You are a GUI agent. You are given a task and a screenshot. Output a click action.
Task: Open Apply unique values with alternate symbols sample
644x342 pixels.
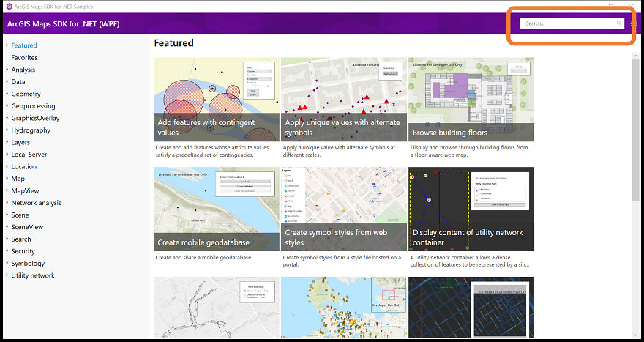click(x=344, y=100)
